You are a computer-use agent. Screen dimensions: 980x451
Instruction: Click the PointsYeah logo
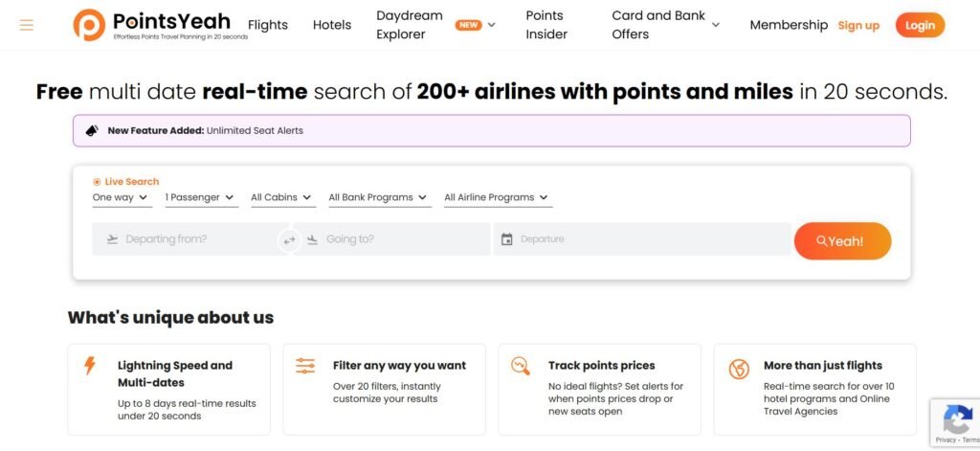click(160, 25)
